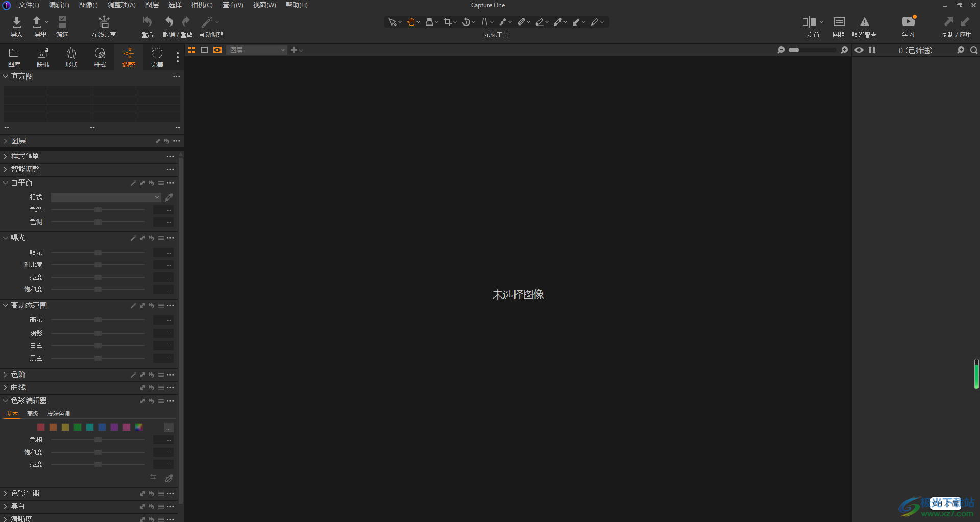The height and width of the screenshot is (522, 980).
Task: Open the Histogram panel three-dot menu
Action: click(177, 76)
